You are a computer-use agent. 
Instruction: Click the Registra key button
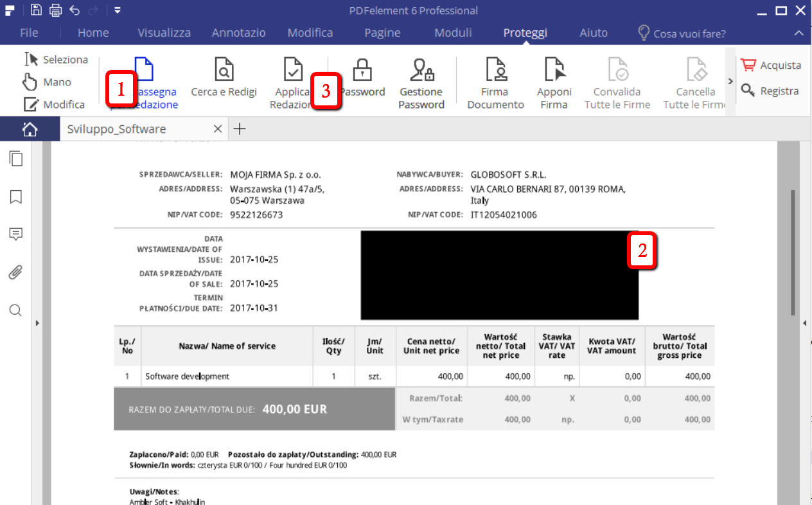(769, 91)
